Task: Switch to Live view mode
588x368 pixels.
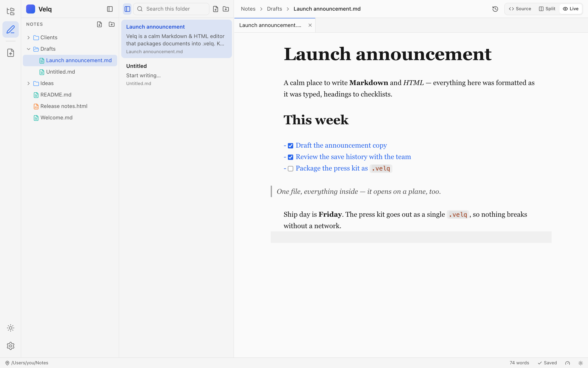Action: (x=571, y=9)
